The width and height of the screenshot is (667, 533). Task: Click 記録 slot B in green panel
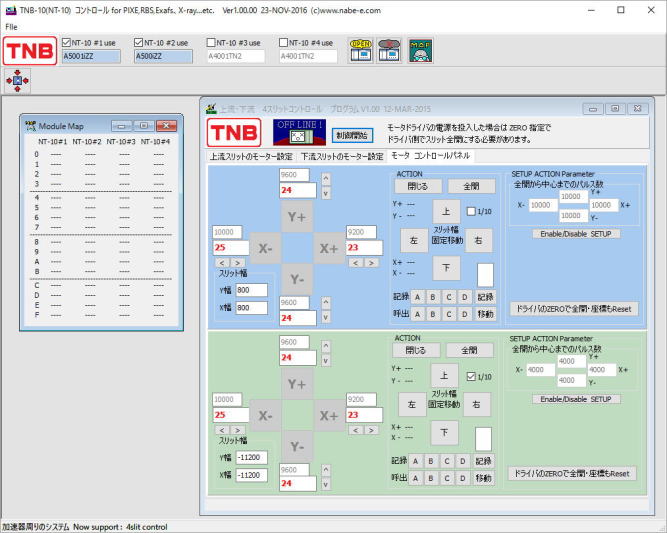(x=431, y=461)
